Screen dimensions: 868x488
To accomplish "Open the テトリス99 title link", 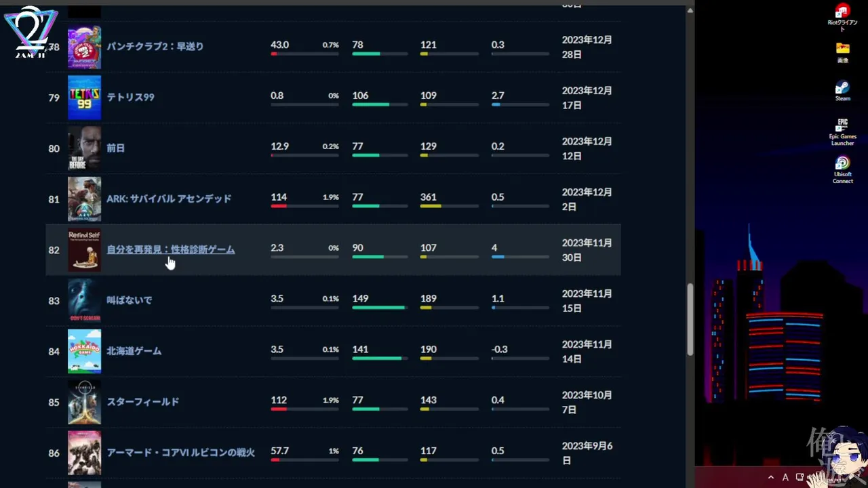I will coord(130,97).
